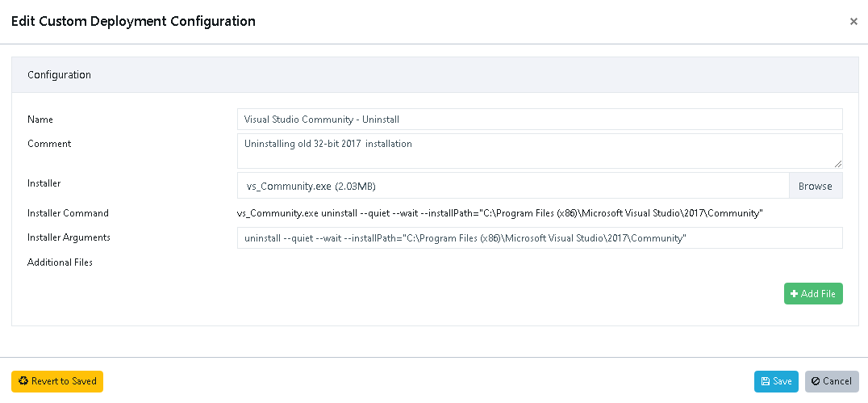This screenshot has height=403, width=868.
Task: Click the vs_Community.exe installer file box
Action: point(512,186)
